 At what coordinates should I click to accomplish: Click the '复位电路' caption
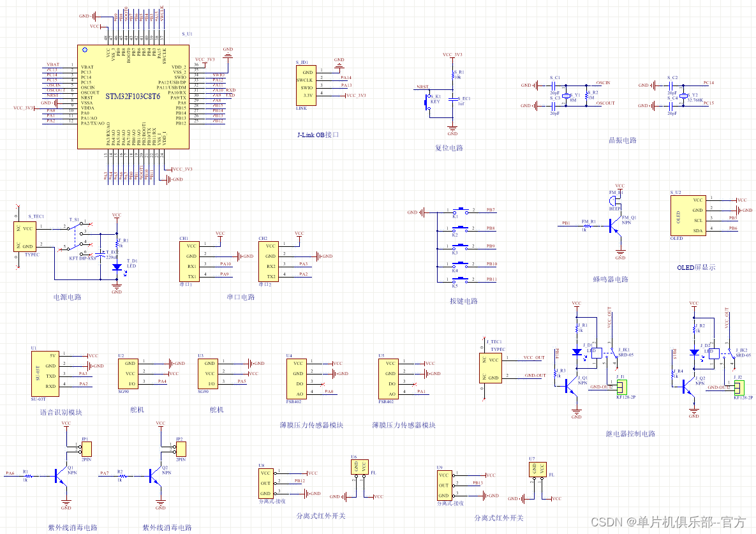(449, 148)
